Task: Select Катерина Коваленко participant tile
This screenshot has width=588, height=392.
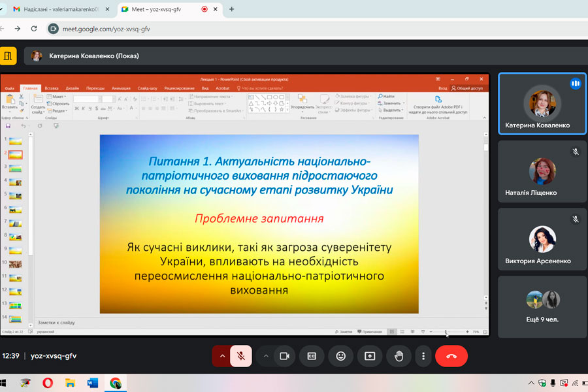Action: tap(542, 104)
